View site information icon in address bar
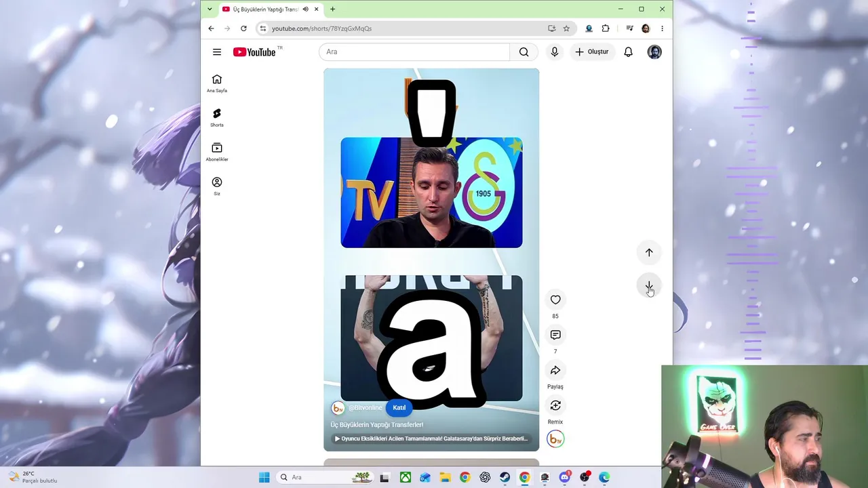The width and height of the screenshot is (868, 488). click(262, 28)
